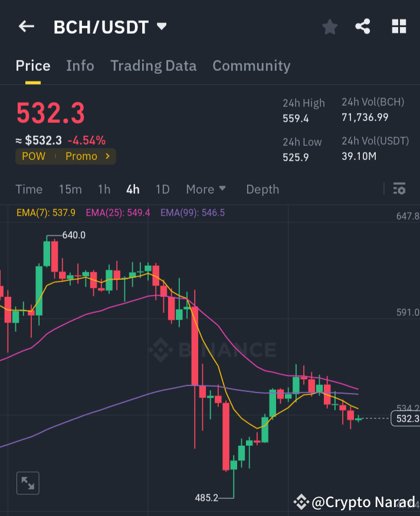Image resolution: width=420 pixels, height=516 pixels.
Task: Click the fullscreen expand icon on the chart
Action: click(27, 482)
